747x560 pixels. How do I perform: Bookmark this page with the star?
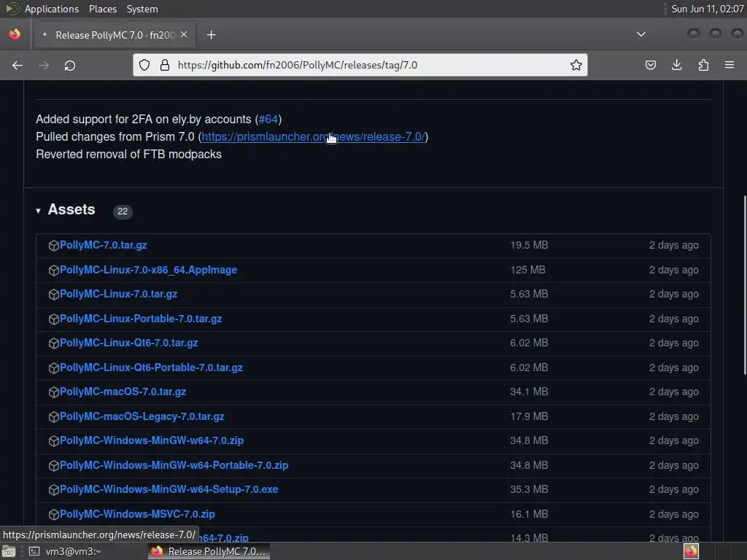[x=576, y=65]
